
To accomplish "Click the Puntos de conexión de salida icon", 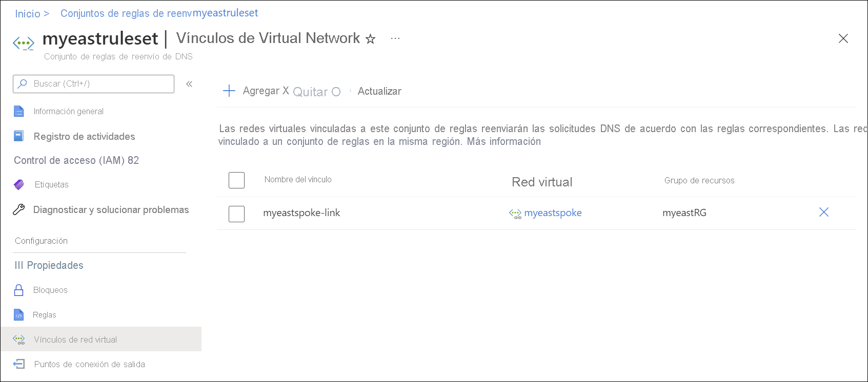I will pos(19,364).
